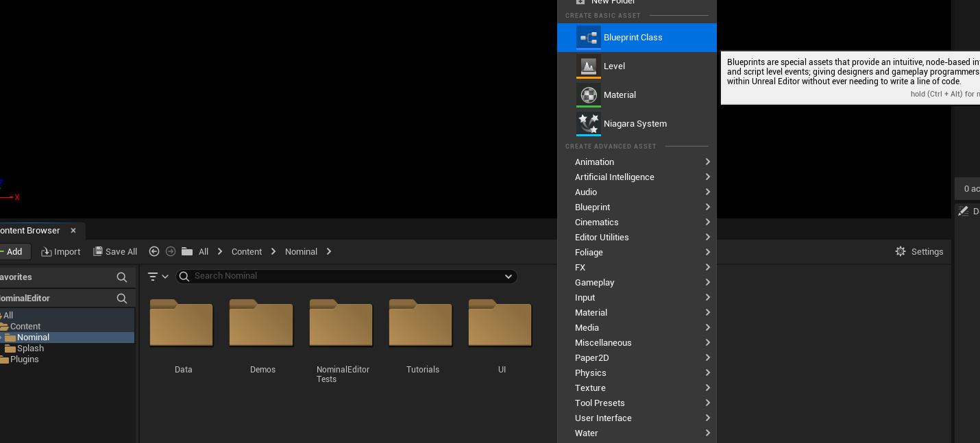Image resolution: width=980 pixels, height=443 pixels.
Task: Pick the Material asset icon
Action: (x=589, y=95)
